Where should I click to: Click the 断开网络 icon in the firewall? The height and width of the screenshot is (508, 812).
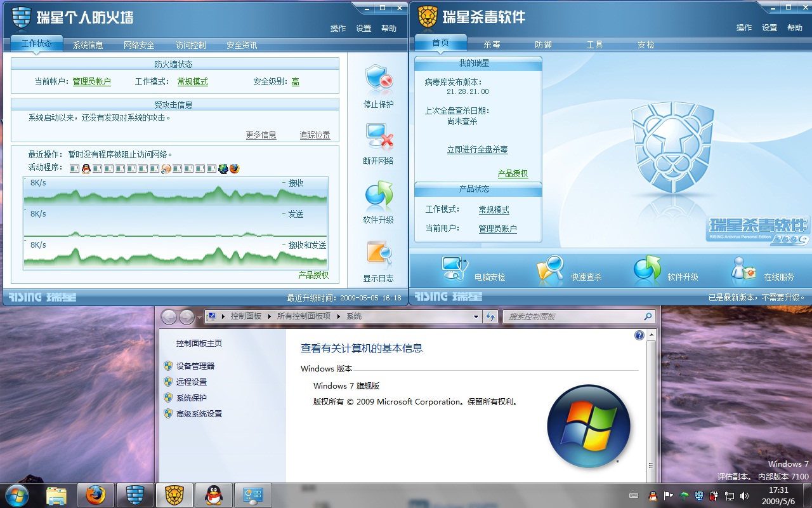(x=379, y=137)
